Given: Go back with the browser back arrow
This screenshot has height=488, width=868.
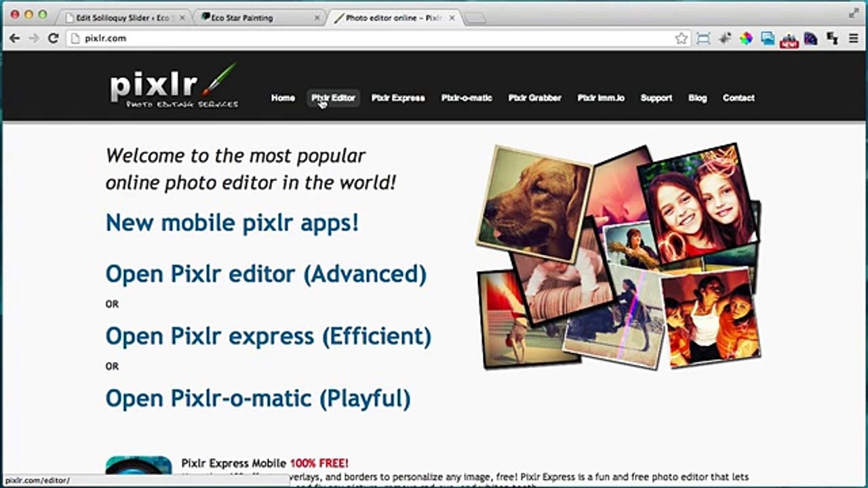Looking at the screenshot, I should point(14,39).
